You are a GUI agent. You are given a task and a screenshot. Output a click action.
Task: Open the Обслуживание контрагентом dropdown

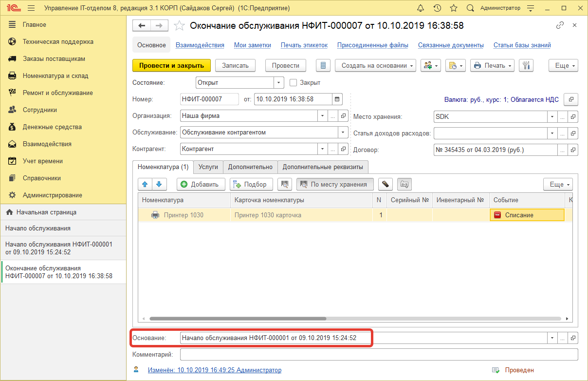(x=342, y=133)
